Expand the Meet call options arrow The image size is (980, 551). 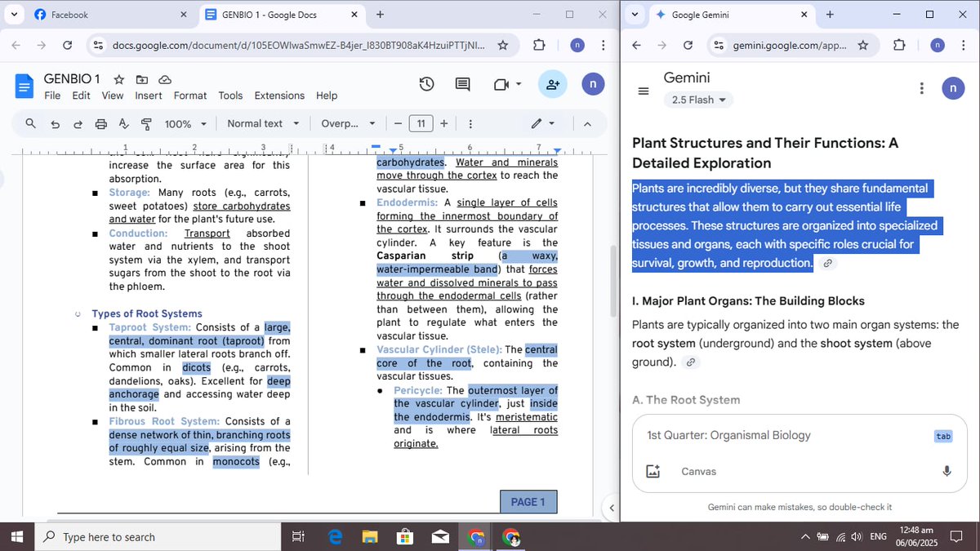[x=519, y=84]
